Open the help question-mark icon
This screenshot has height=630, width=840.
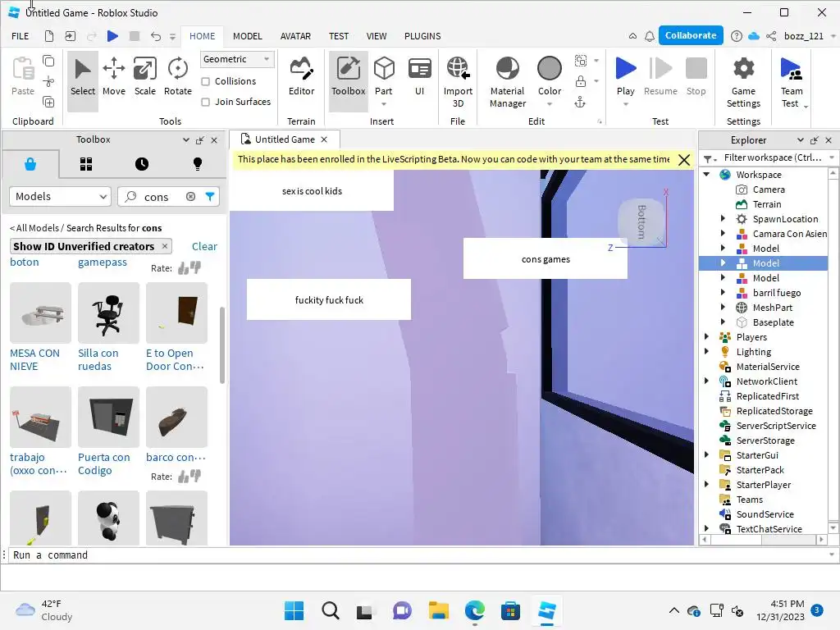737,36
